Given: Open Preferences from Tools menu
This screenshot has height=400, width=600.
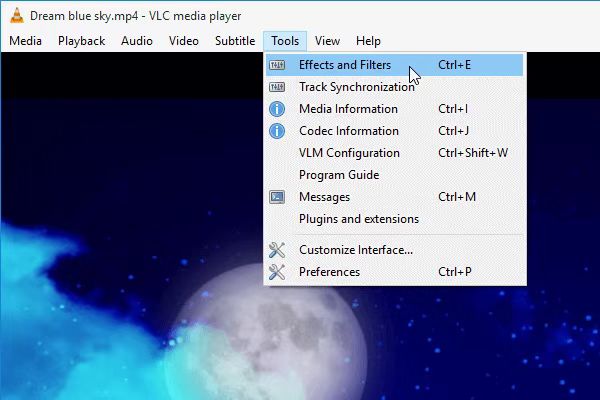Looking at the screenshot, I should click(x=395, y=272).
